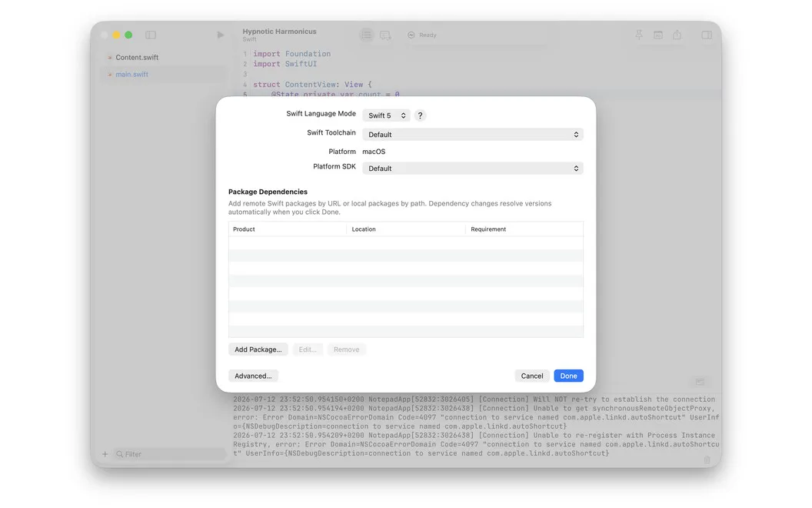
Task: Click the console panel icon above the log
Action: tap(700, 382)
